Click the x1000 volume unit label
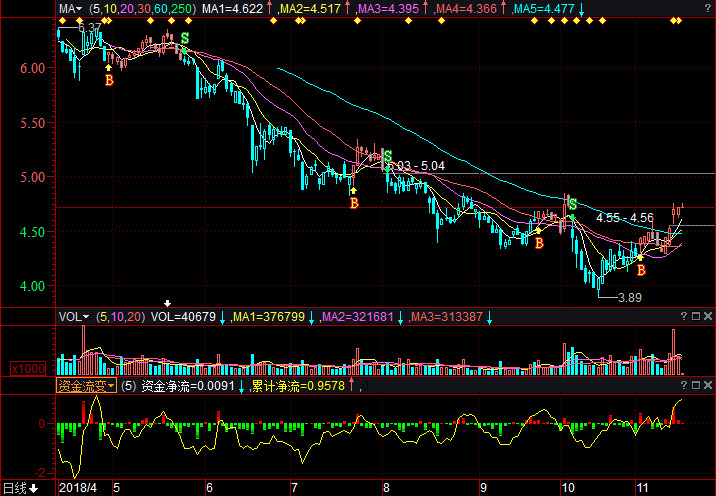Screen dimensions: 716x496 (27, 367)
